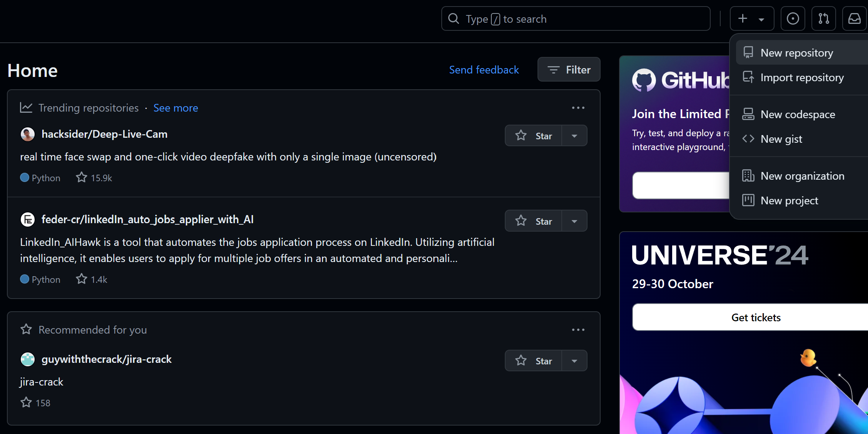Click See more trending link
Viewport: 868px width, 434px height.
click(x=175, y=108)
